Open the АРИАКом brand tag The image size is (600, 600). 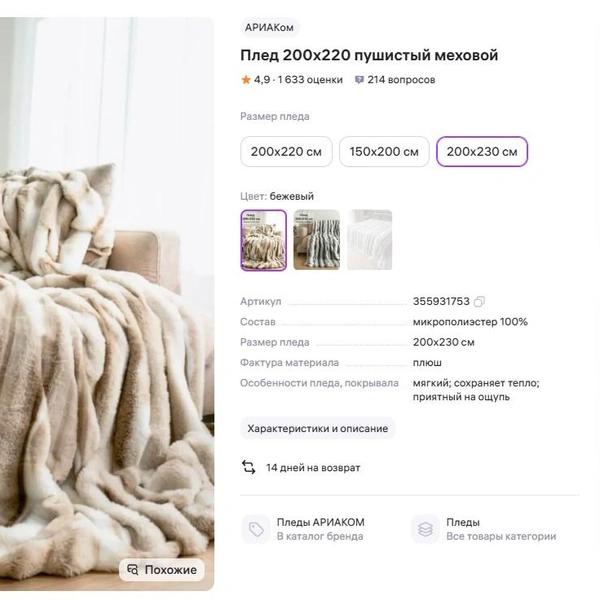click(270, 28)
